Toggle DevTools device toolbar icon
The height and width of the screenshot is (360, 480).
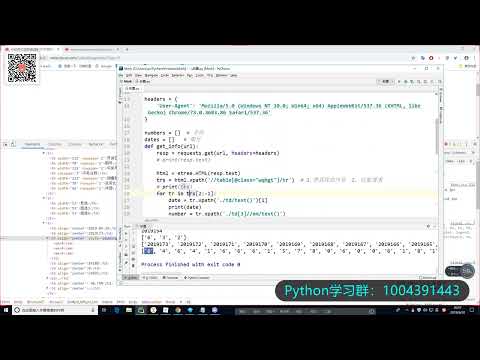click(13, 144)
